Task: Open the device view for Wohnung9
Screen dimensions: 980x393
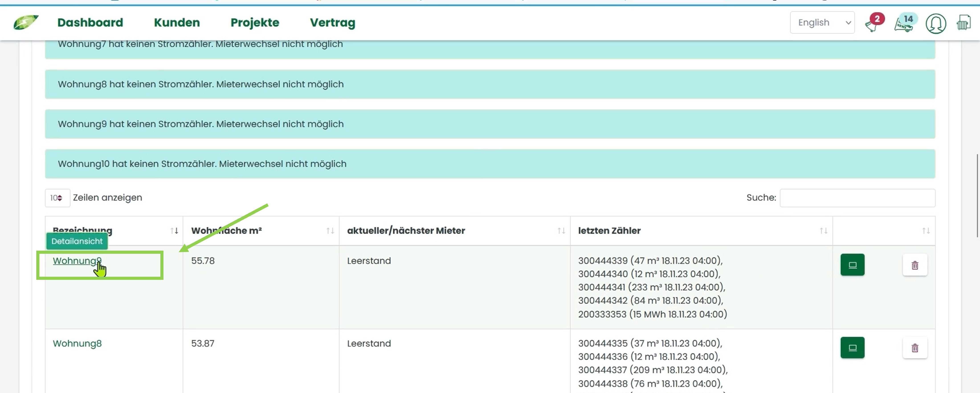Action: [x=853, y=264]
